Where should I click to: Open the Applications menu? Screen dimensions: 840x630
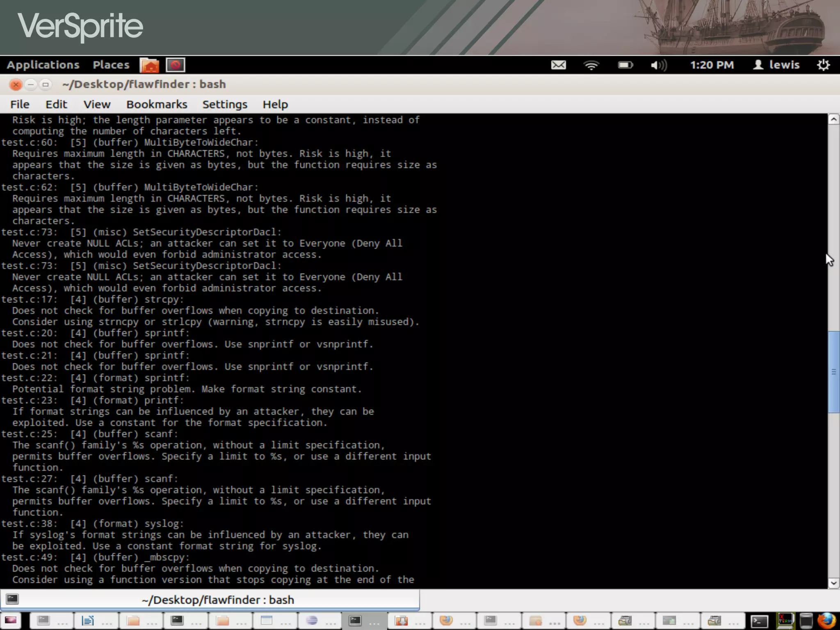43,65
